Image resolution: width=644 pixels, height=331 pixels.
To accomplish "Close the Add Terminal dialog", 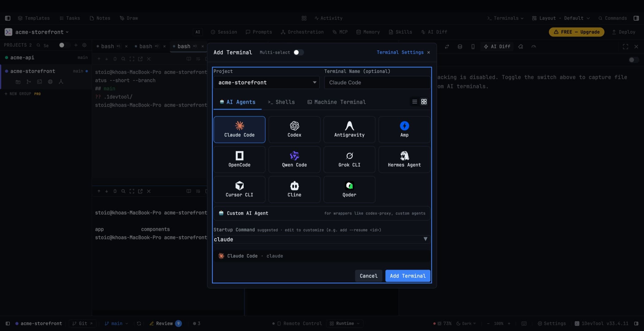I will 428,53.
